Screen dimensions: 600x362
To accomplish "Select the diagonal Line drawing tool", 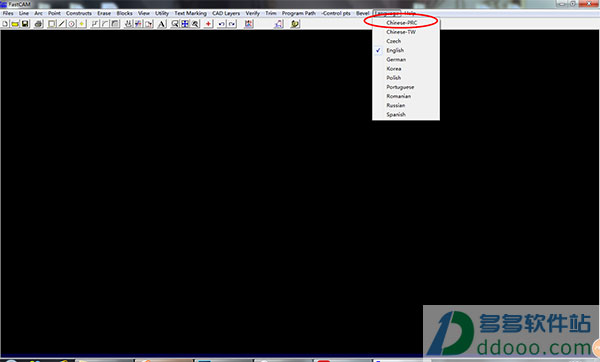I will point(62,24).
